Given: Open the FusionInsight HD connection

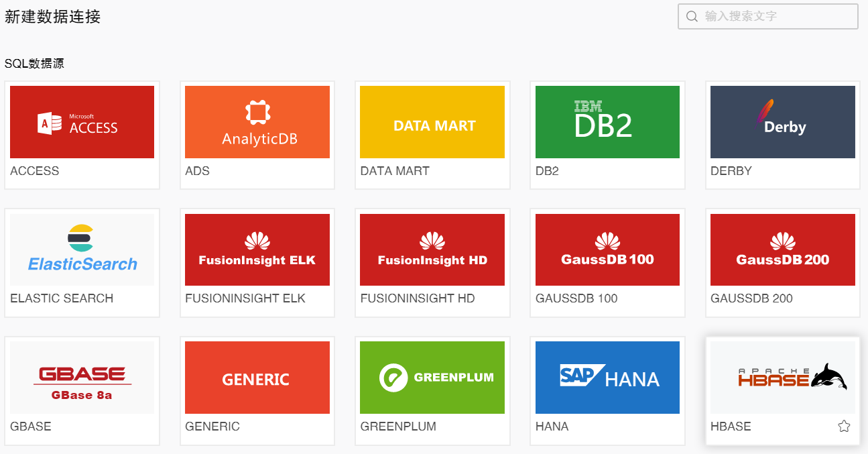Looking at the screenshot, I should [x=432, y=249].
